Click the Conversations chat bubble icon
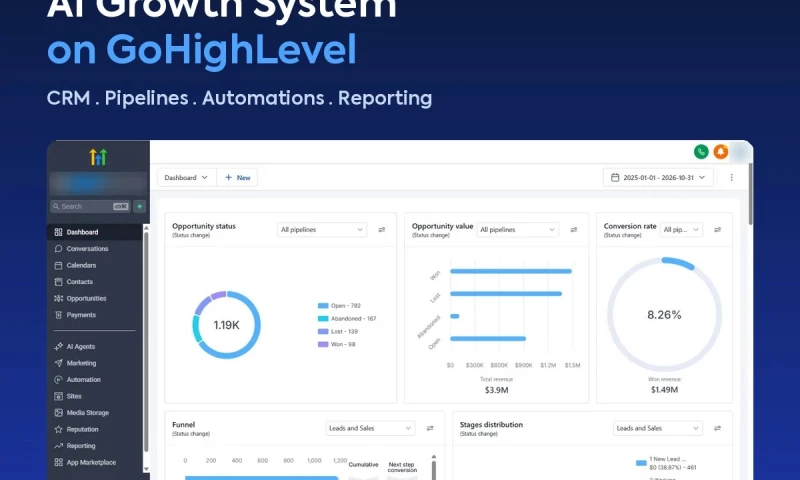The height and width of the screenshot is (480, 800). 58,248
